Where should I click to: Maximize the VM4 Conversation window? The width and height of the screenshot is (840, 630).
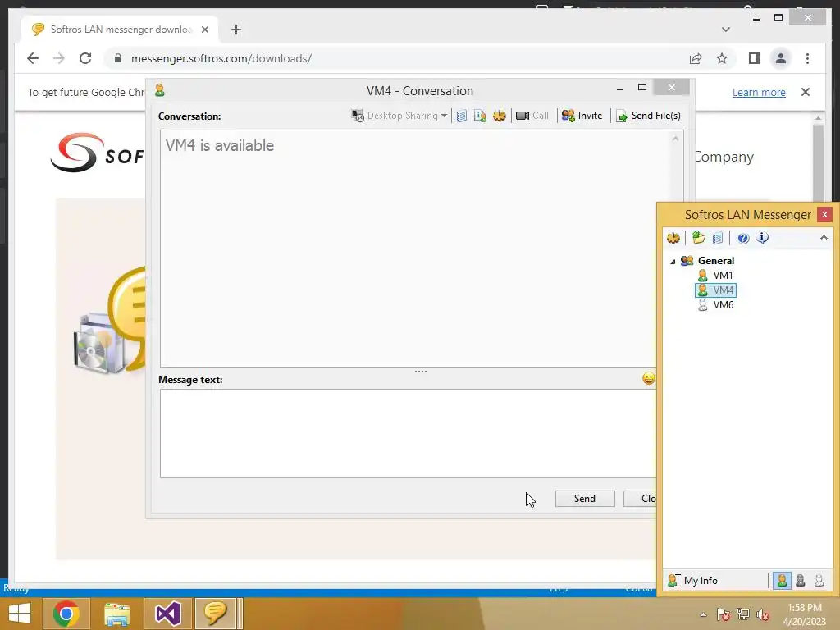point(641,87)
